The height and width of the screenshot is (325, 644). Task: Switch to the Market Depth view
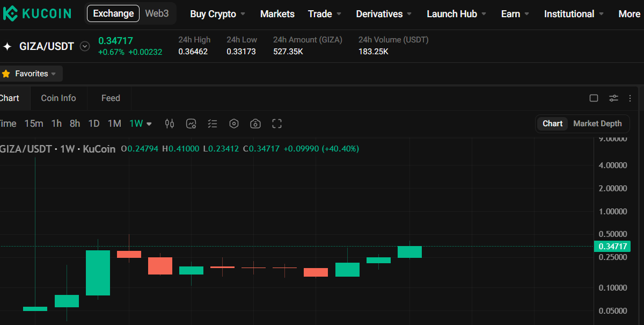click(x=597, y=123)
